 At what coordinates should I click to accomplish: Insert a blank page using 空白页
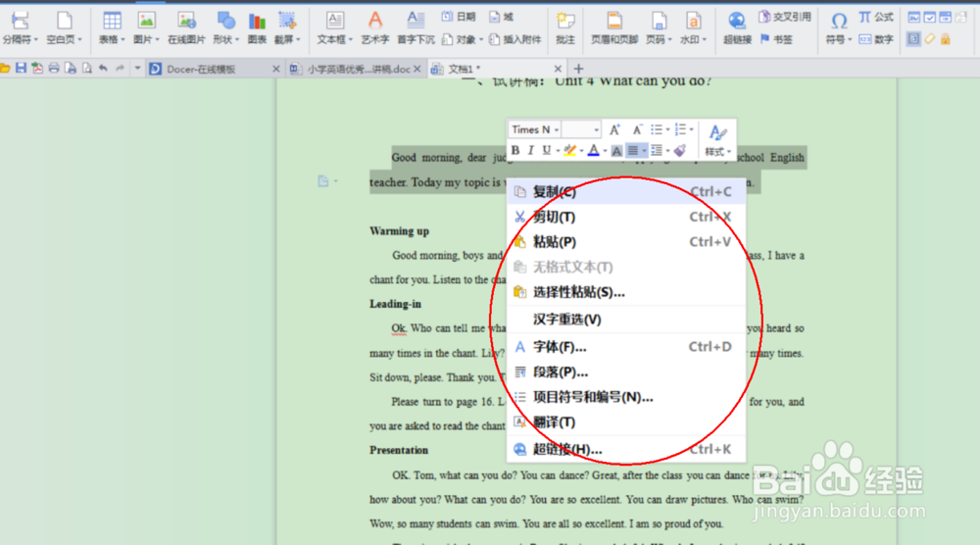[65, 28]
